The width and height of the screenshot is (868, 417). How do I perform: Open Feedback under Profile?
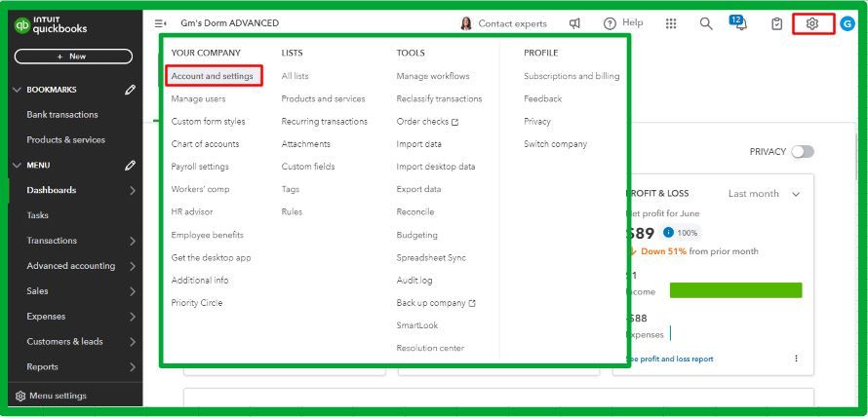pyautogui.click(x=542, y=98)
